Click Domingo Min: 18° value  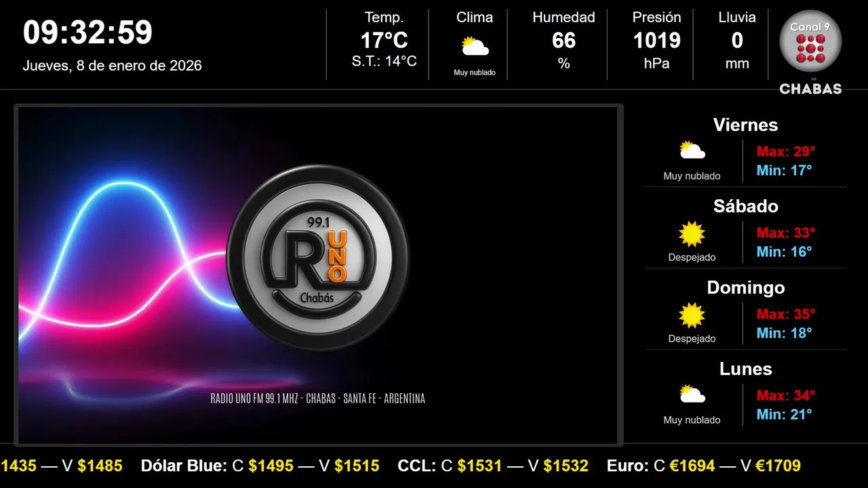pos(784,333)
